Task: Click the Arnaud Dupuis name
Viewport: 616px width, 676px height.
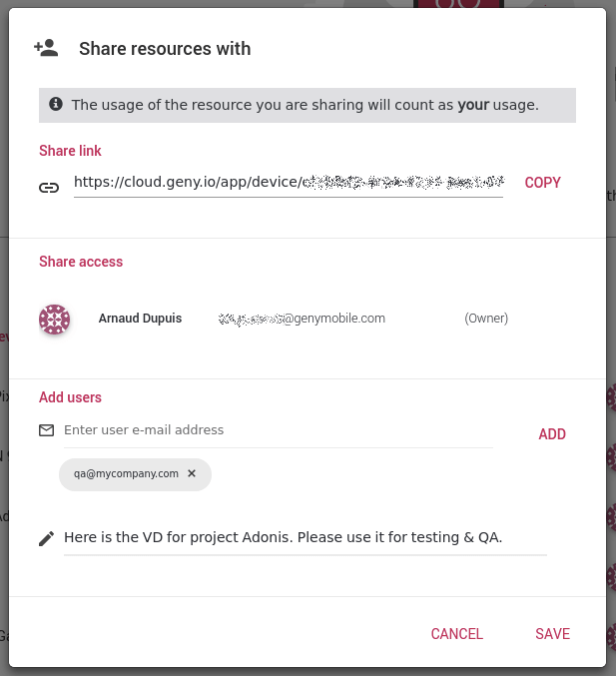Action: tap(140, 319)
